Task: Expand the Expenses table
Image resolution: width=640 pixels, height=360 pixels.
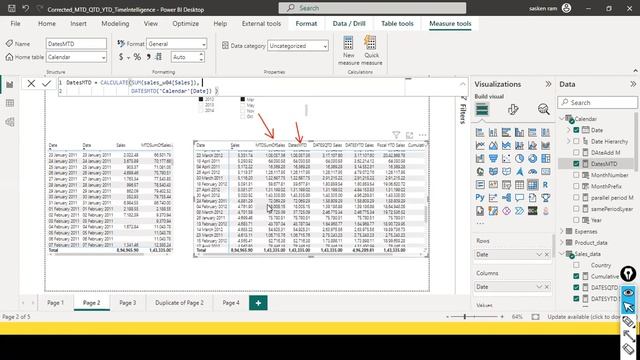Action: pyautogui.click(x=562, y=231)
